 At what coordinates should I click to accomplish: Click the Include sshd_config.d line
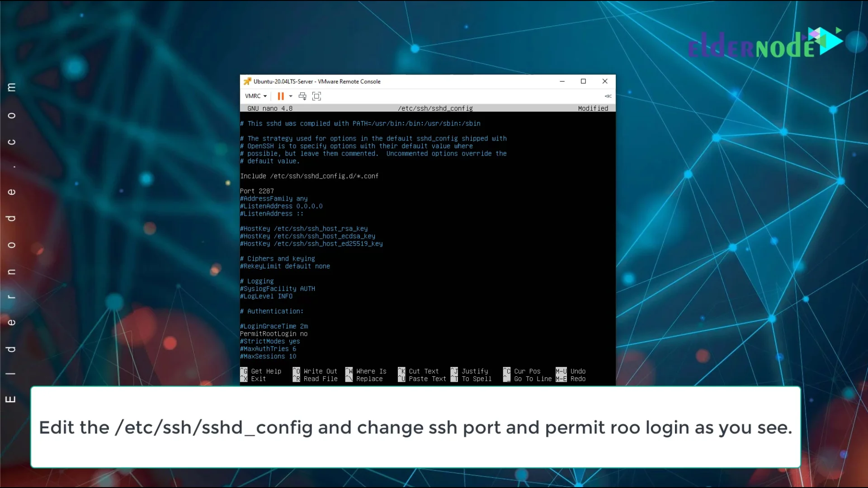click(x=309, y=176)
